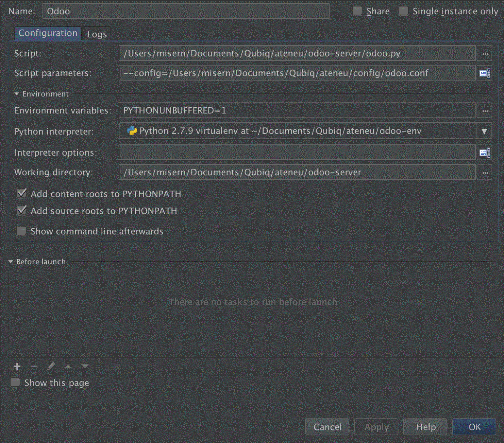Collapse the Environment section
The image size is (504, 443).
17,94
